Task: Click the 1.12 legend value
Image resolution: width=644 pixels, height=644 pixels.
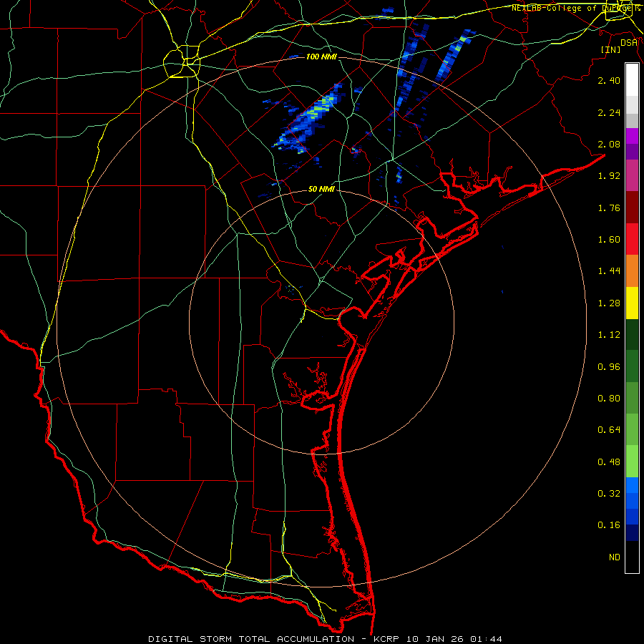Action: click(609, 335)
